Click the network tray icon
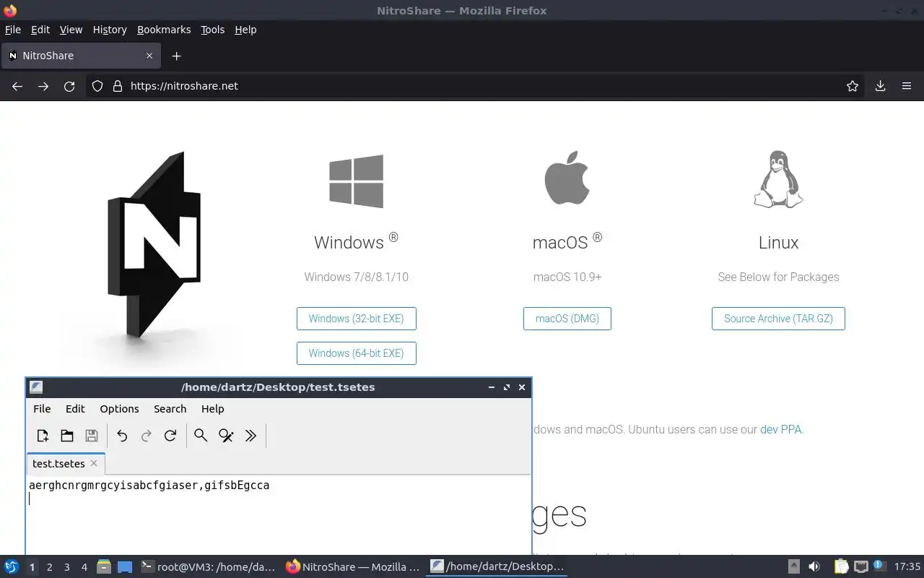The width and height of the screenshot is (924, 578). pyautogui.click(x=860, y=567)
